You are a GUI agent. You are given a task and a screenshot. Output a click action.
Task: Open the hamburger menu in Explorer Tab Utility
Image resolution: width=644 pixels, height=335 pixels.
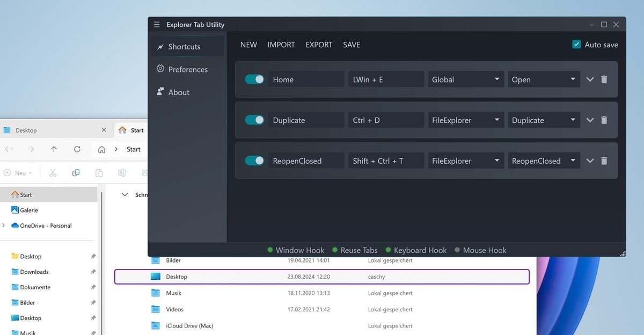click(157, 25)
